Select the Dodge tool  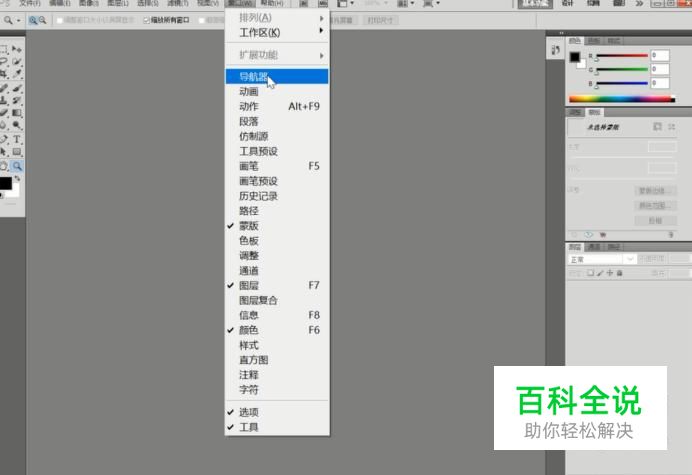click(x=17, y=125)
